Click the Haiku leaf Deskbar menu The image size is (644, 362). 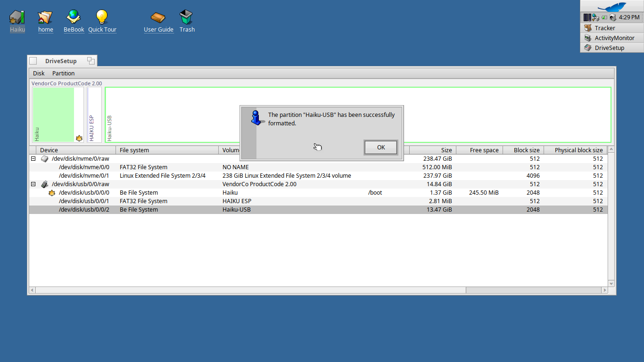[611, 7]
